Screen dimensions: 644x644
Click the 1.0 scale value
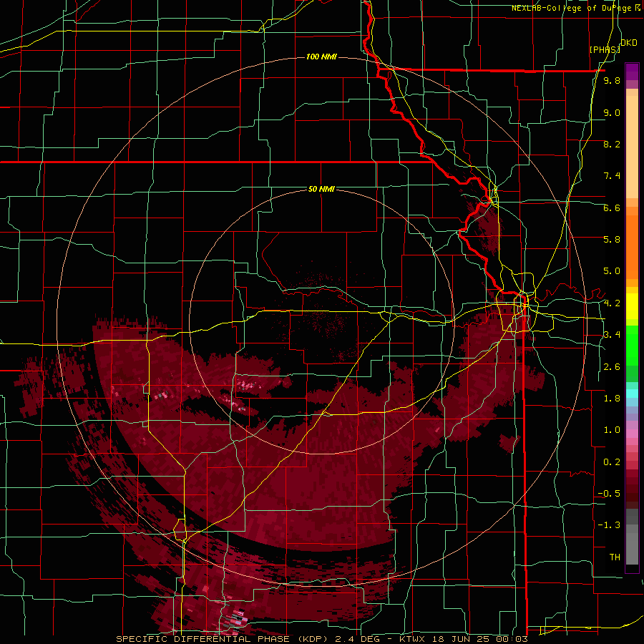[612, 430]
